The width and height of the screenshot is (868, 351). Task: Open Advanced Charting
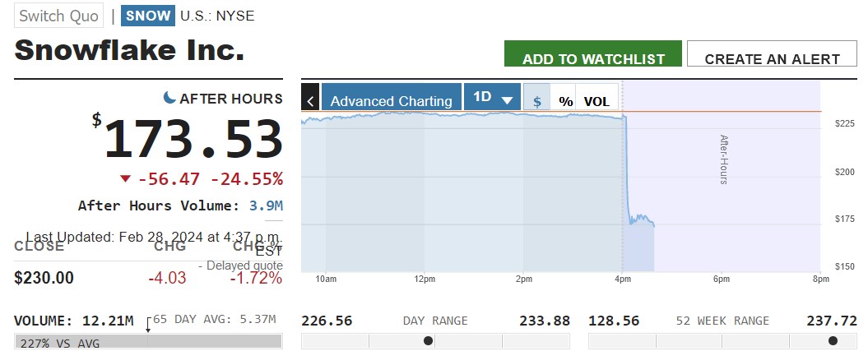coord(391,100)
